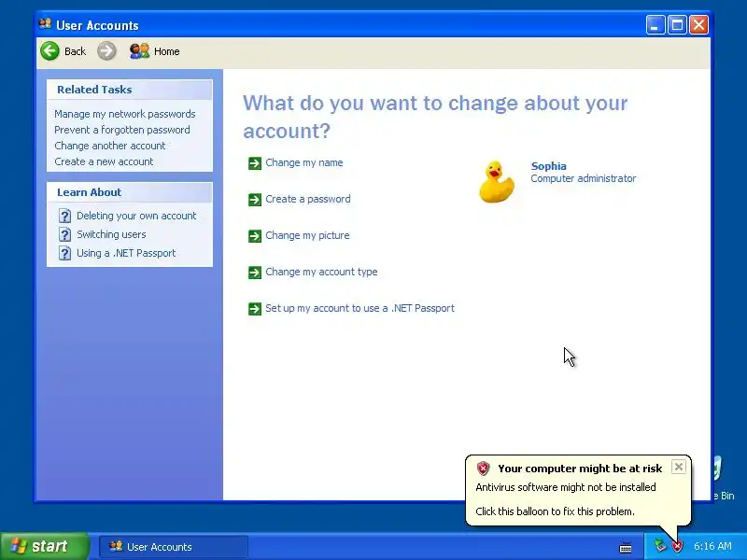Click the Learn About header

[130, 192]
